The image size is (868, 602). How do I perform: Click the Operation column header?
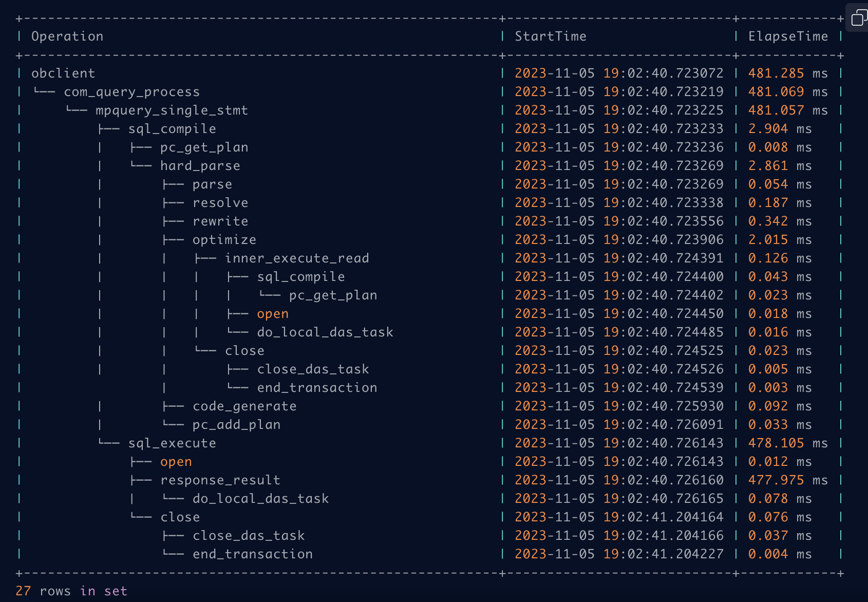(x=67, y=36)
